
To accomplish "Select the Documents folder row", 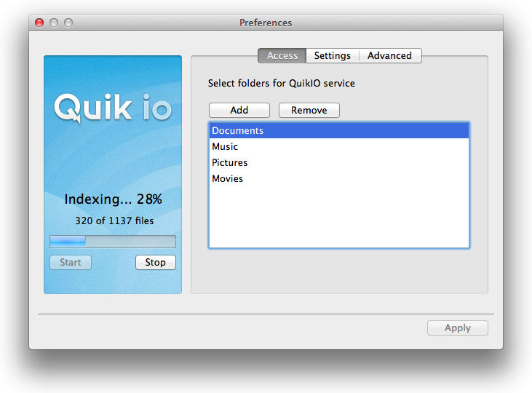I will [x=339, y=131].
